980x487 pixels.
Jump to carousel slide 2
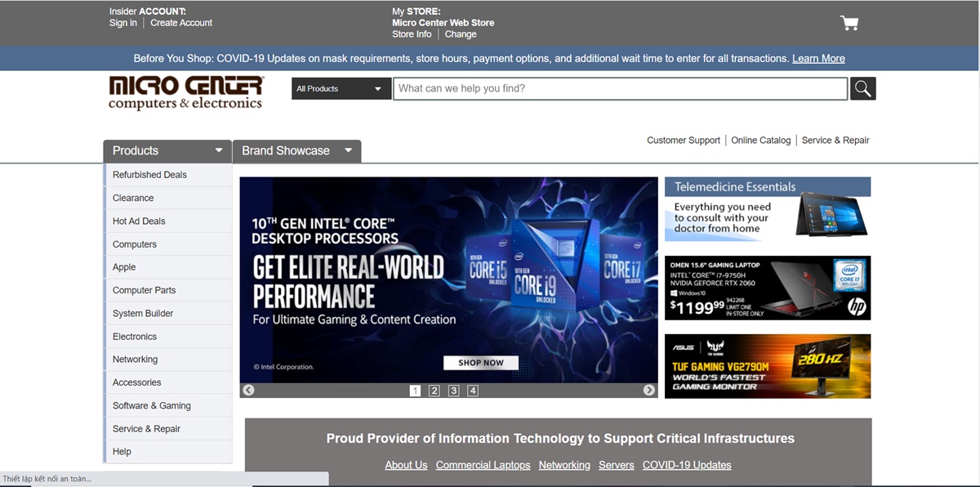(x=434, y=391)
